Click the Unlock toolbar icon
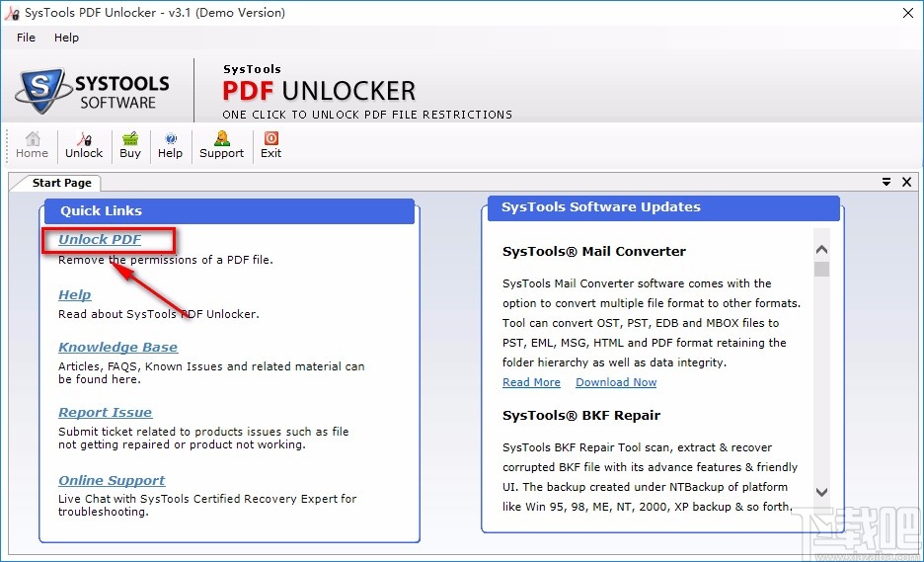The width and height of the screenshot is (924, 562). [x=84, y=145]
